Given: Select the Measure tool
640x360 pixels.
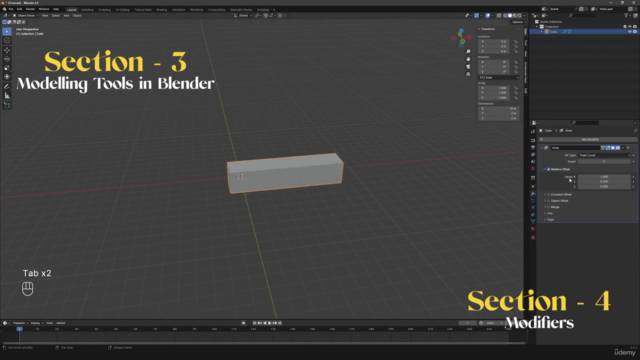Looking at the screenshot, I should 7,96.
